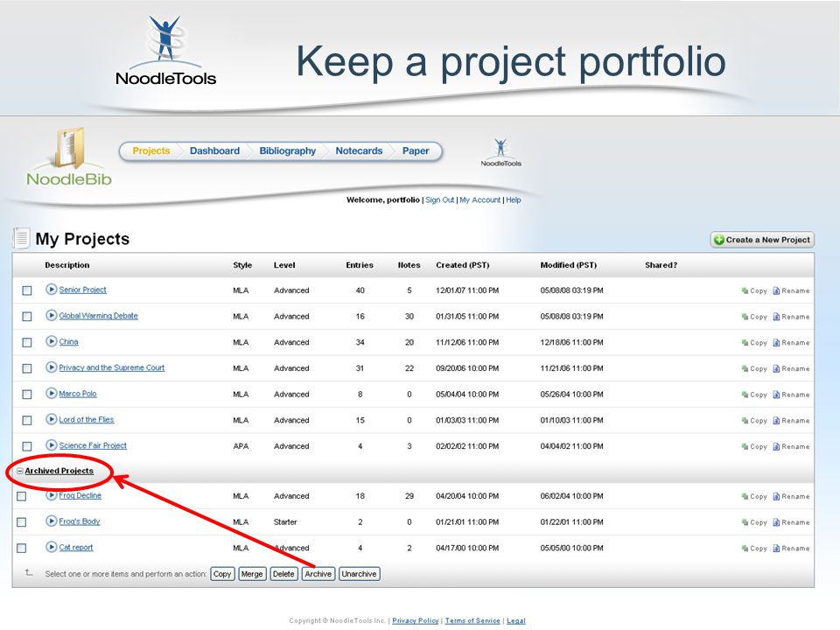Image resolution: width=840 pixels, height=630 pixels.
Task: Click the Delete action button
Action: tap(283, 574)
